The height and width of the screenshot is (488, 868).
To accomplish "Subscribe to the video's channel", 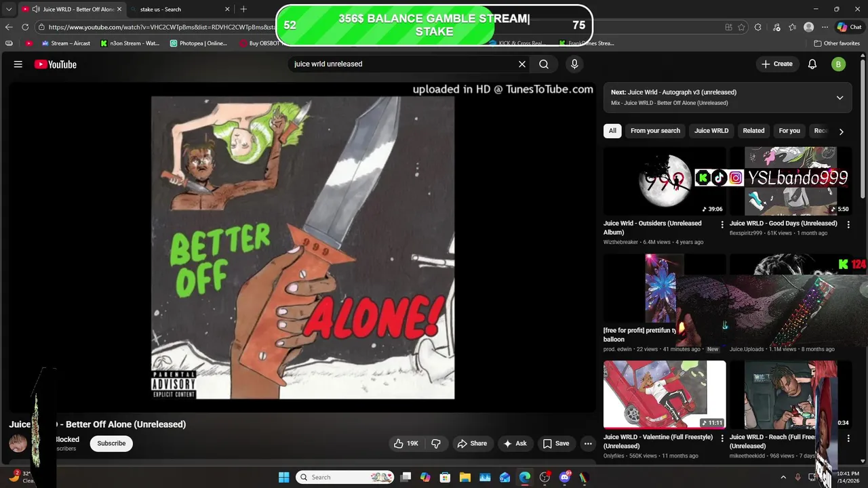I will coord(111,443).
